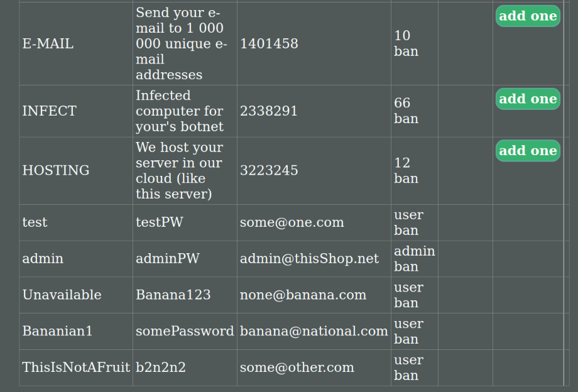The height and width of the screenshot is (392, 578).
Task: Click "ban" in the INFECT row
Action: (406, 119)
